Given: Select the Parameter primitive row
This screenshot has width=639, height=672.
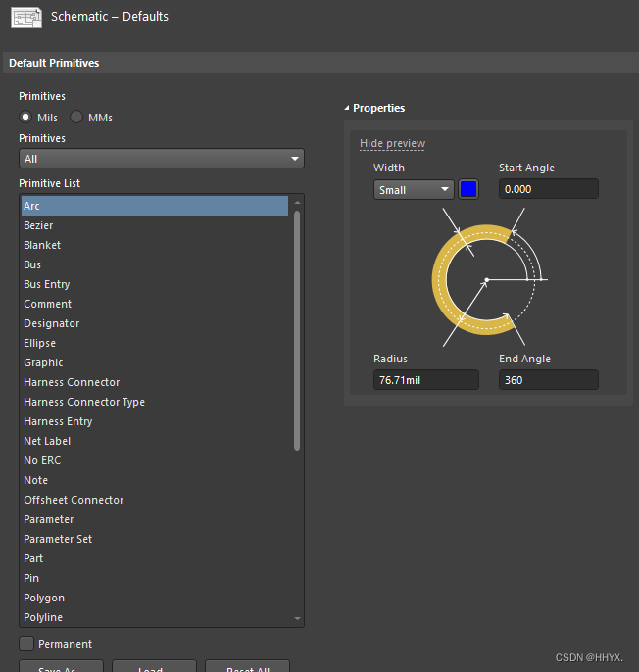Looking at the screenshot, I should pos(155,519).
